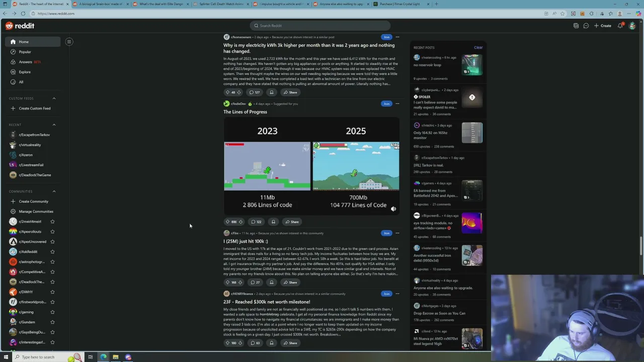Image resolution: width=644 pixels, height=362 pixels.
Task: Open Popular in left navigation
Action: pos(33,52)
